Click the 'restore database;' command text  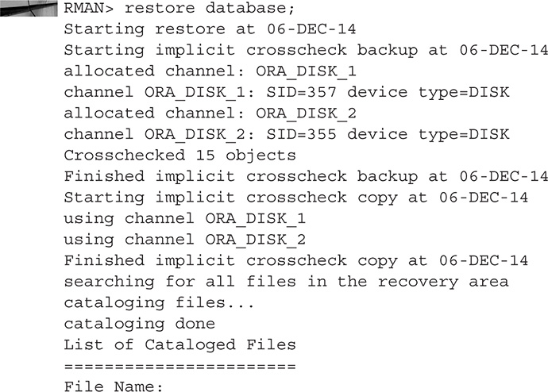(210, 9)
